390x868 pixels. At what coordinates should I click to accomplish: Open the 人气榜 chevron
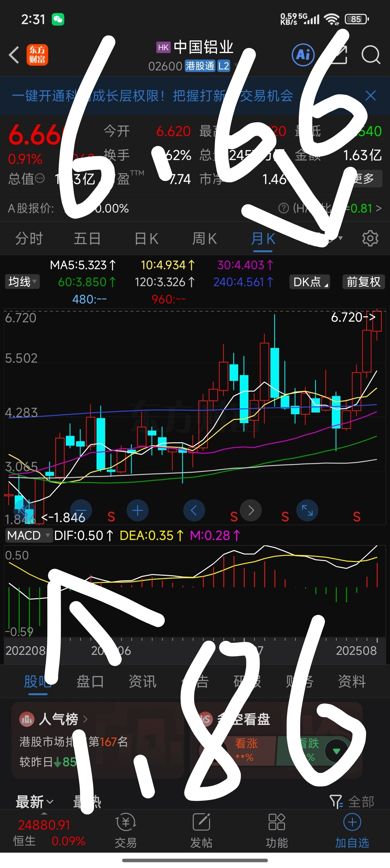pos(85,719)
